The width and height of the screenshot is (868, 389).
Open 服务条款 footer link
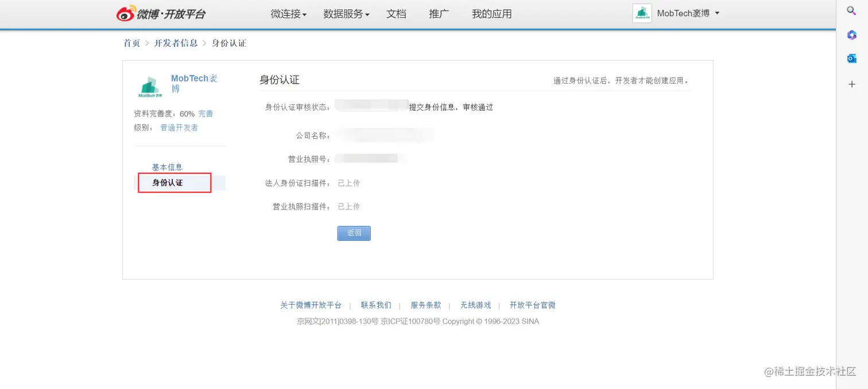coord(426,305)
